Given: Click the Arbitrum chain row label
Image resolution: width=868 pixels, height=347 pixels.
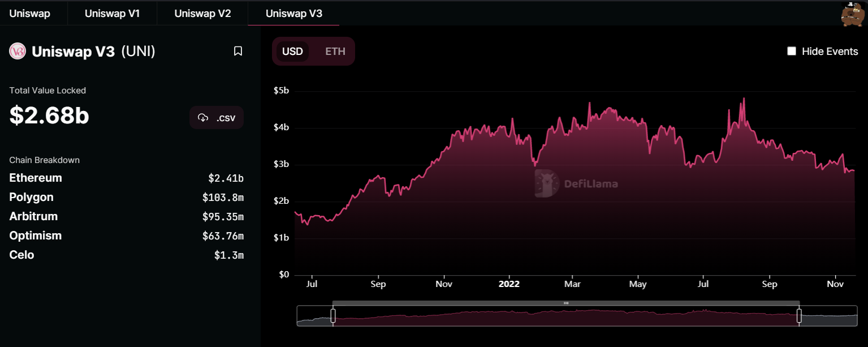Looking at the screenshot, I should (33, 216).
